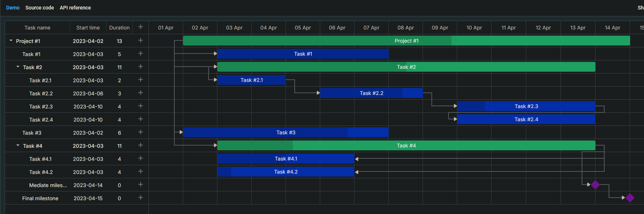Click the add icon in Task #3 row
The height and width of the screenshot is (214, 644).
click(140, 132)
